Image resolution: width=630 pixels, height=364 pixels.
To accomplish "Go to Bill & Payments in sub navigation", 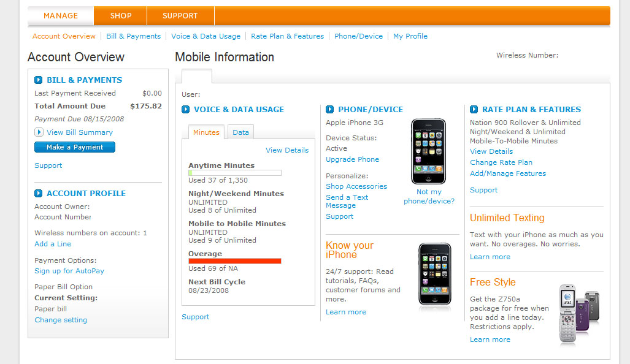I will 133,36.
